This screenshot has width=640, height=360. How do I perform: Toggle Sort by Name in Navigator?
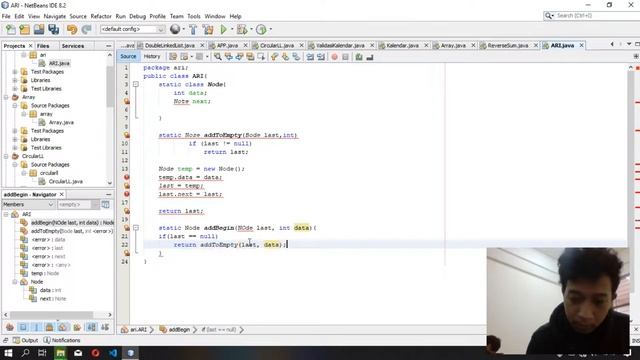tap(92, 327)
